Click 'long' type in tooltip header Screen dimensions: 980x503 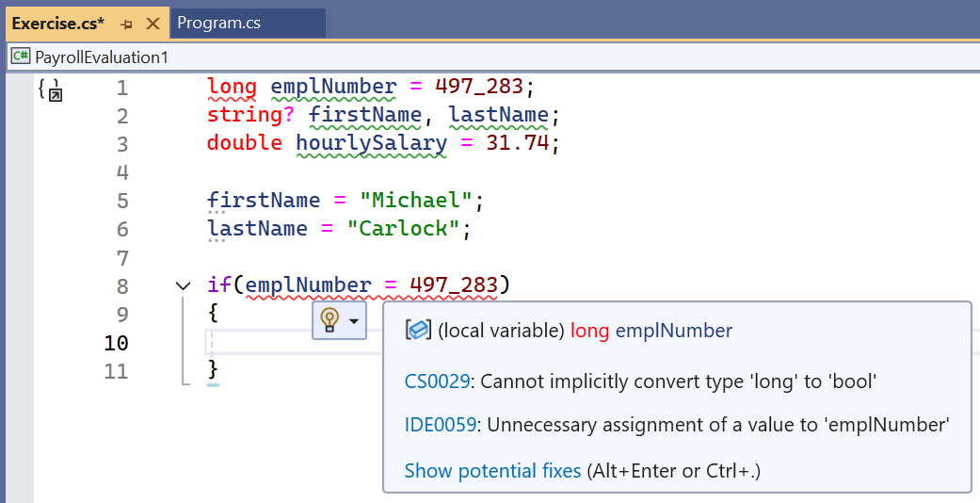(589, 330)
